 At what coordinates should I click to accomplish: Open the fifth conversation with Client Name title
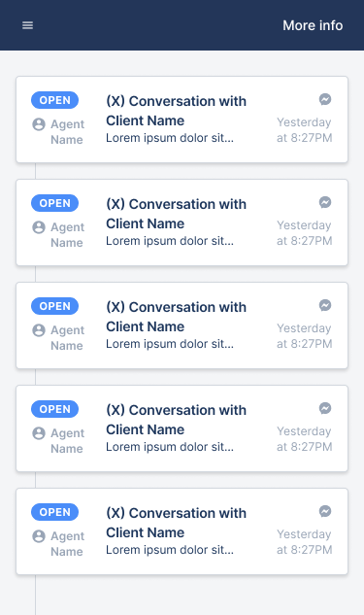click(x=177, y=523)
